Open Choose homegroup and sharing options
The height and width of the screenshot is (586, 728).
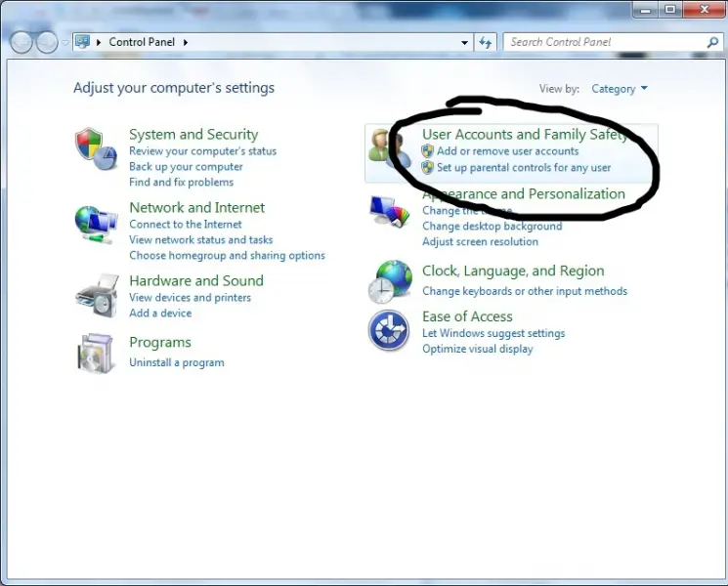pyautogui.click(x=227, y=255)
